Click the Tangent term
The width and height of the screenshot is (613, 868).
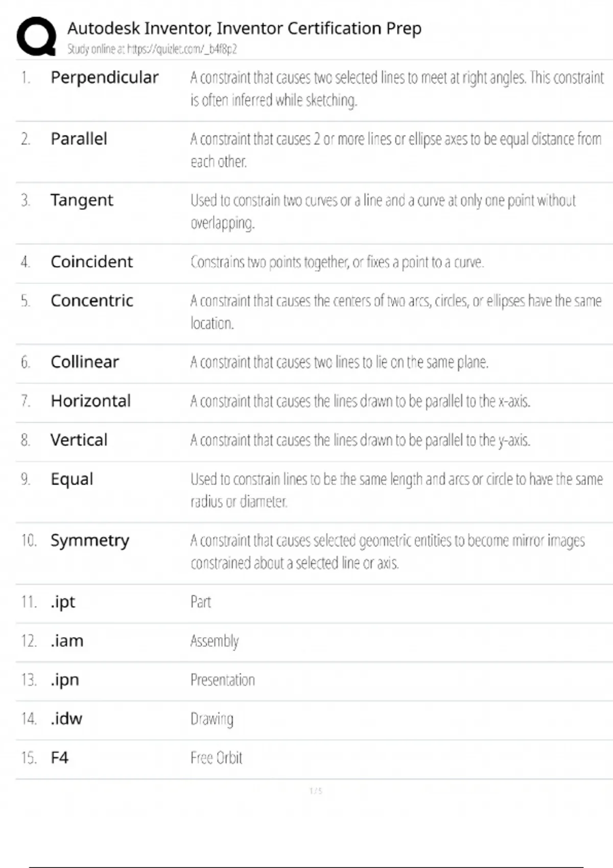(x=82, y=200)
